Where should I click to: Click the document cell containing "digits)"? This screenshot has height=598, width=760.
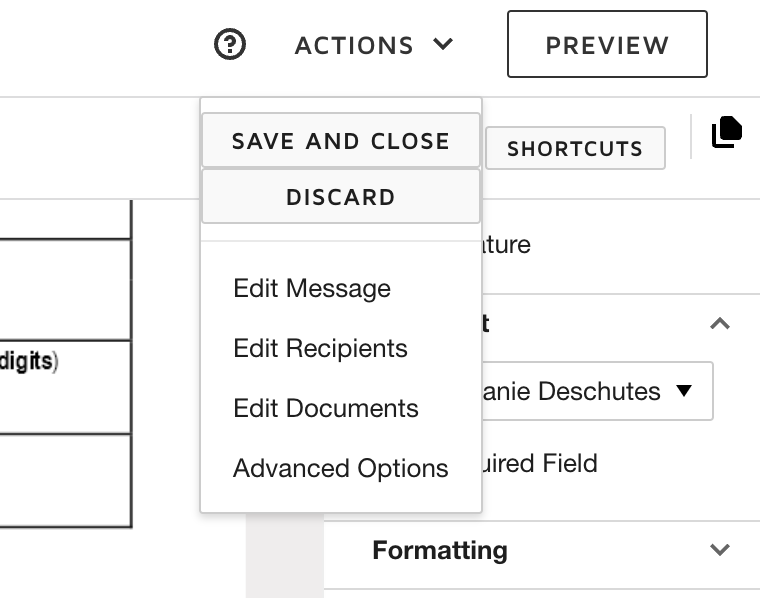coord(60,385)
